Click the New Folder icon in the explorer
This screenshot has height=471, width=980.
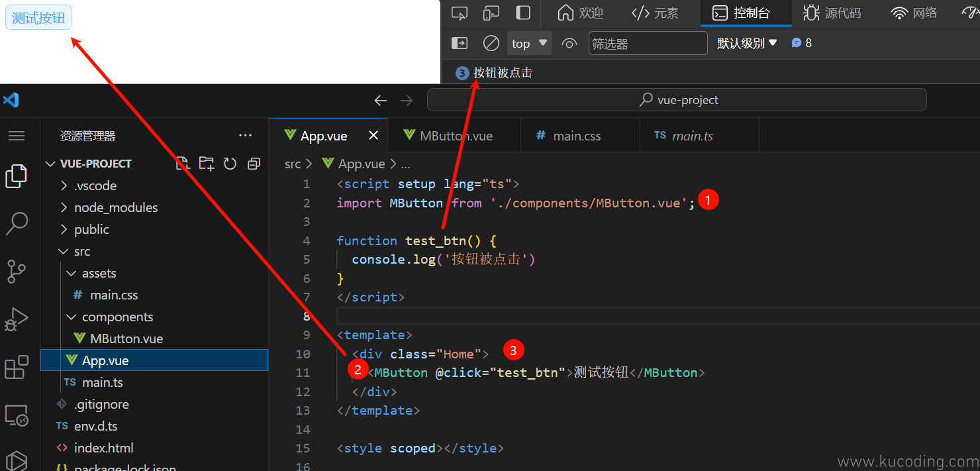coord(207,164)
